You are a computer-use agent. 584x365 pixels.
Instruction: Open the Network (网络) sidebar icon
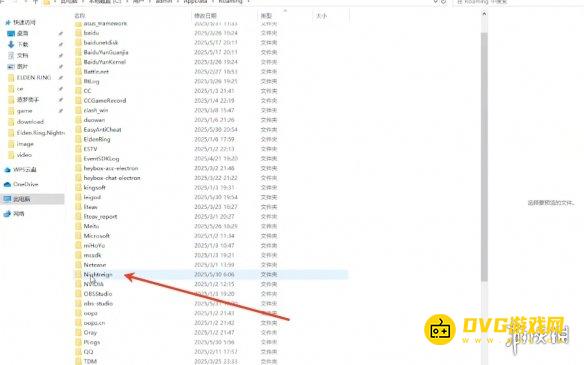(x=7, y=214)
